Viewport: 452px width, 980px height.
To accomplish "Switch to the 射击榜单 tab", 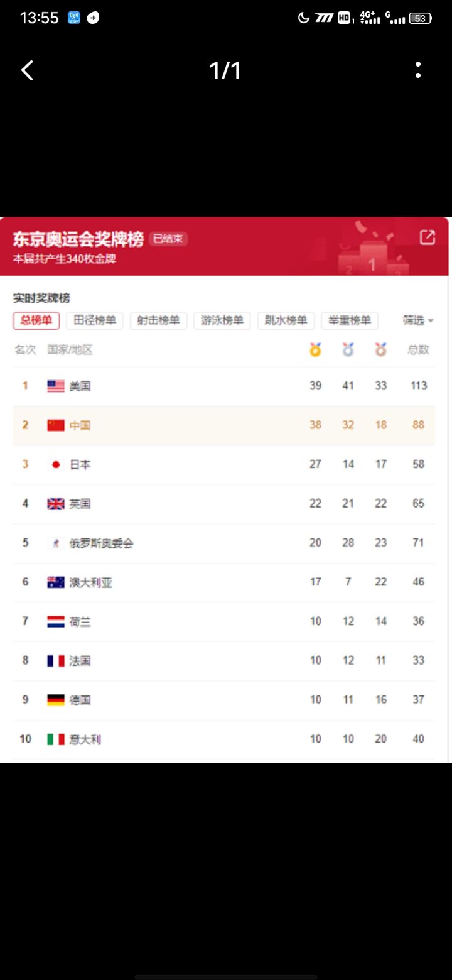I will click(x=159, y=320).
